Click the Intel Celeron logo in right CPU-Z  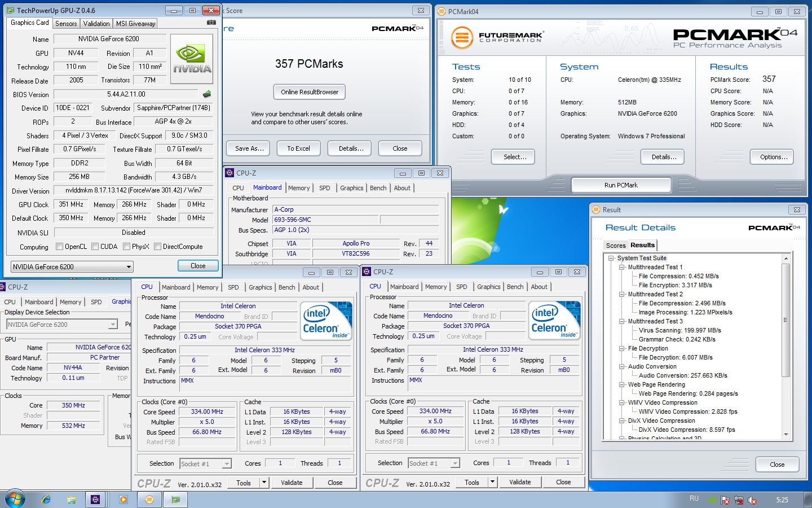click(x=555, y=321)
